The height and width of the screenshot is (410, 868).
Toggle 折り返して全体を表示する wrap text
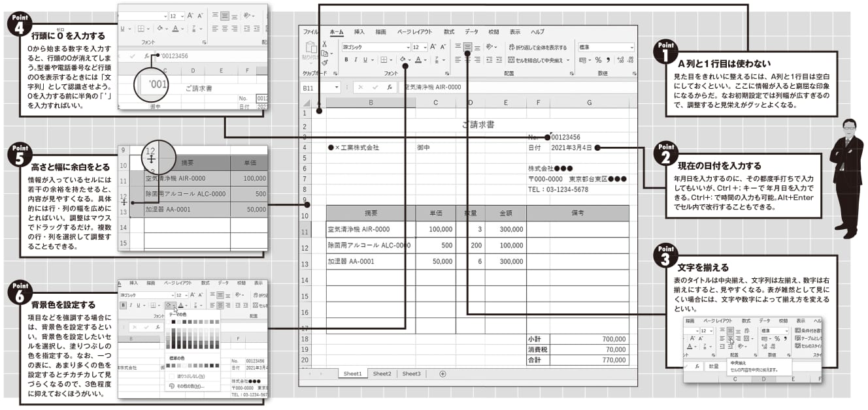pyautogui.click(x=538, y=48)
